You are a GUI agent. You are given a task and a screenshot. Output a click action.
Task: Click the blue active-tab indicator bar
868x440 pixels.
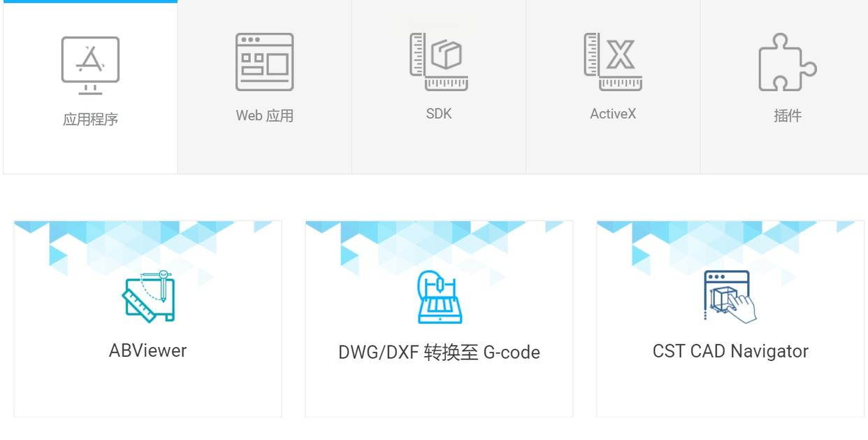[90, 1]
